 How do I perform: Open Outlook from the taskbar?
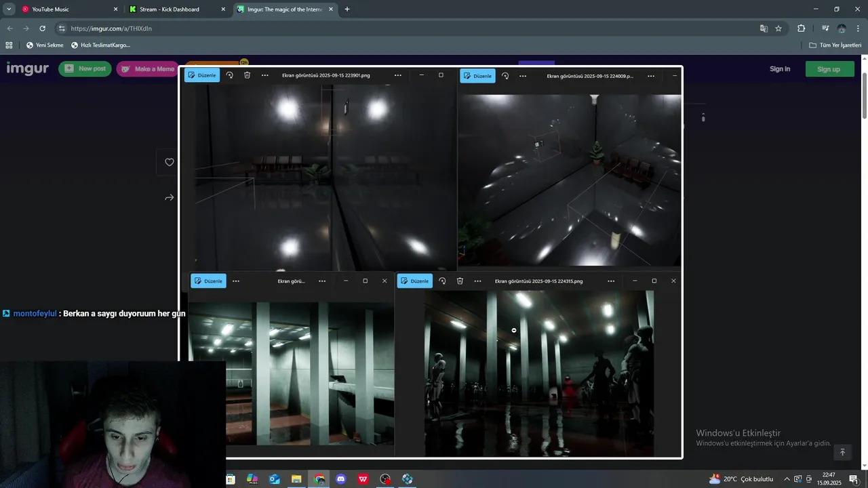click(275, 479)
